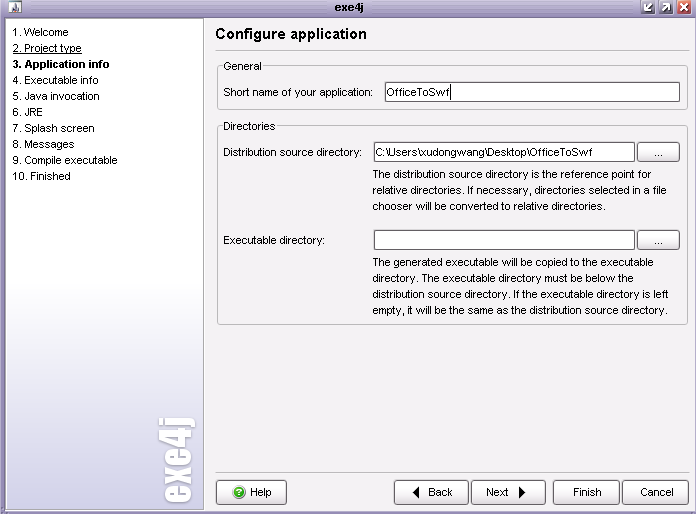Click the Finish button
The width and height of the screenshot is (696, 514).
[586, 492]
